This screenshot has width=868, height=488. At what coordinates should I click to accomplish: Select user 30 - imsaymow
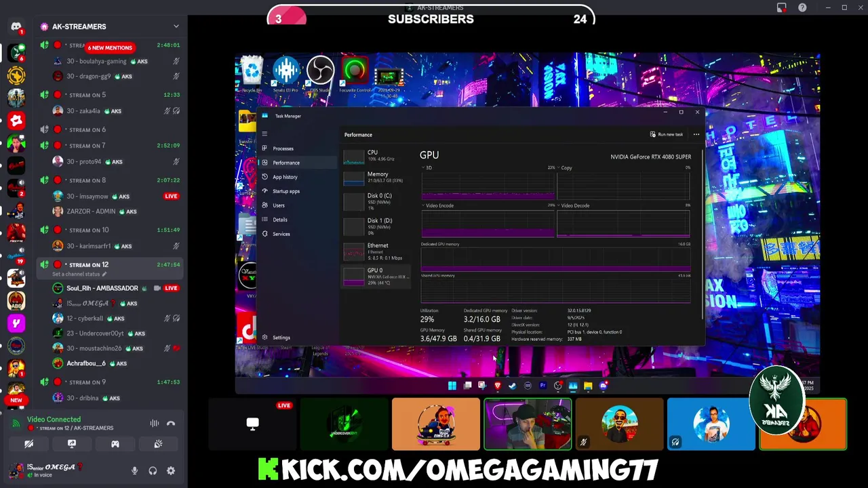[x=115, y=197]
